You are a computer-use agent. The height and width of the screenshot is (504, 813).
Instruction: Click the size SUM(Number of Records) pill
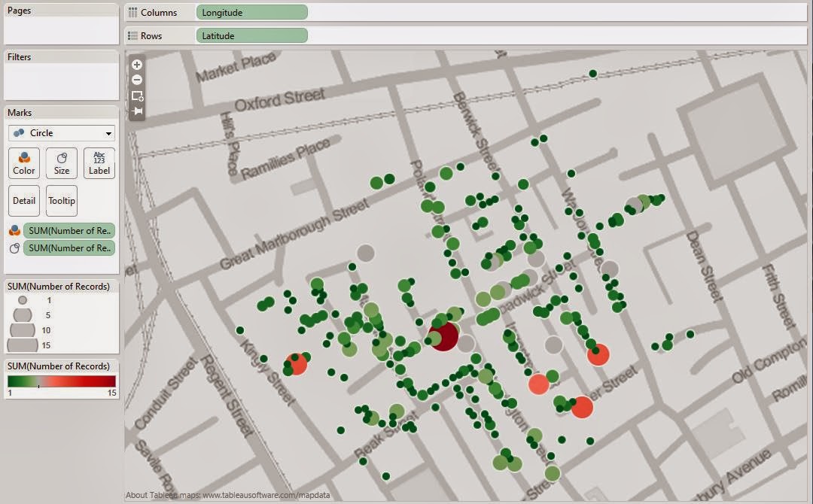[x=69, y=248]
